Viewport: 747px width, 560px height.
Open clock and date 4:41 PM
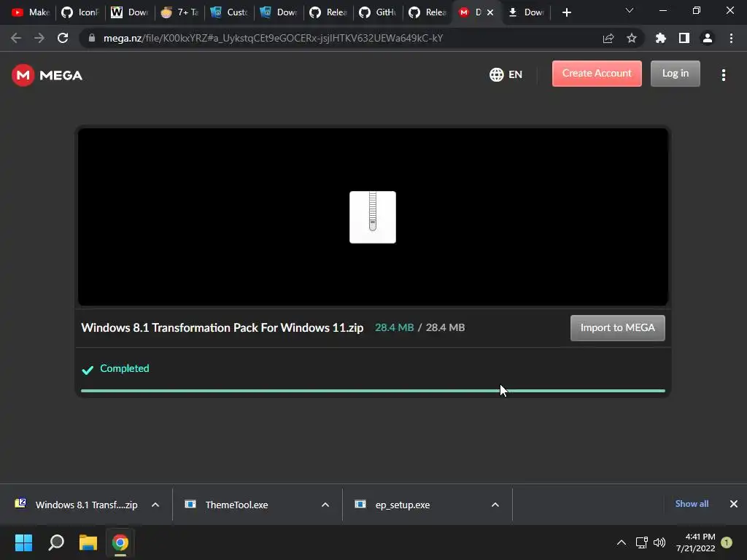695,542
